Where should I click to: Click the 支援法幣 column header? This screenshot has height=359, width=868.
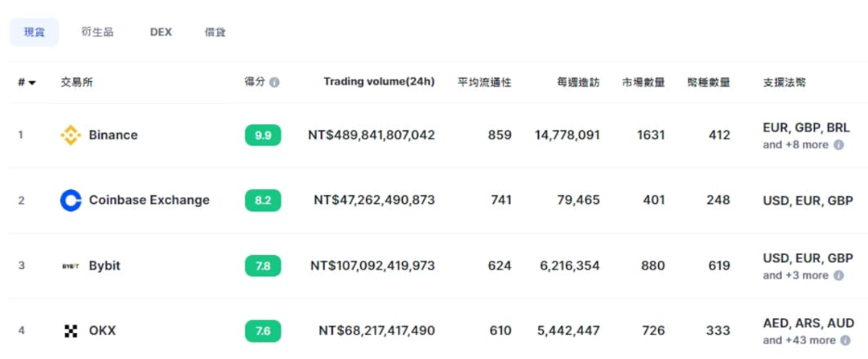tap(784, 83)
